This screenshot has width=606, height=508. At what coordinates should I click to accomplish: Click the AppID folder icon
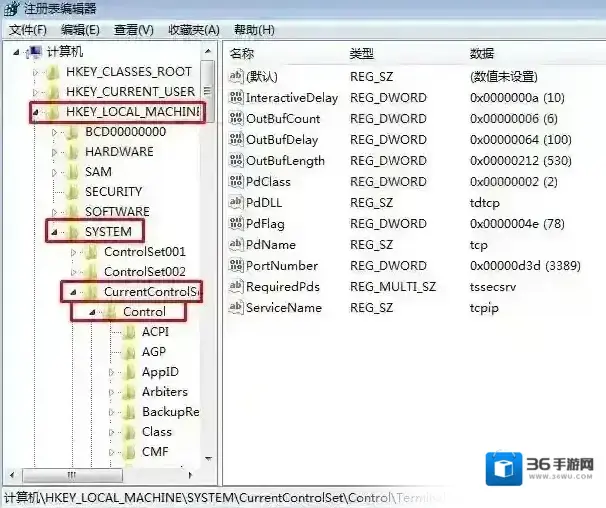(129, 372)
